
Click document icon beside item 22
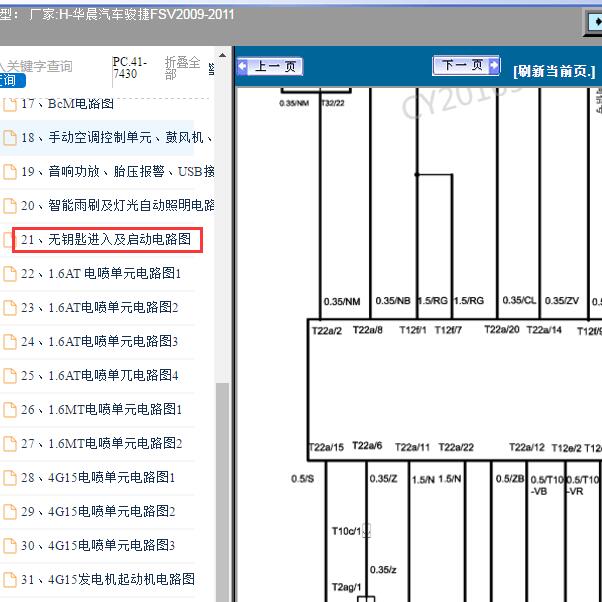[x=10, y=274]
